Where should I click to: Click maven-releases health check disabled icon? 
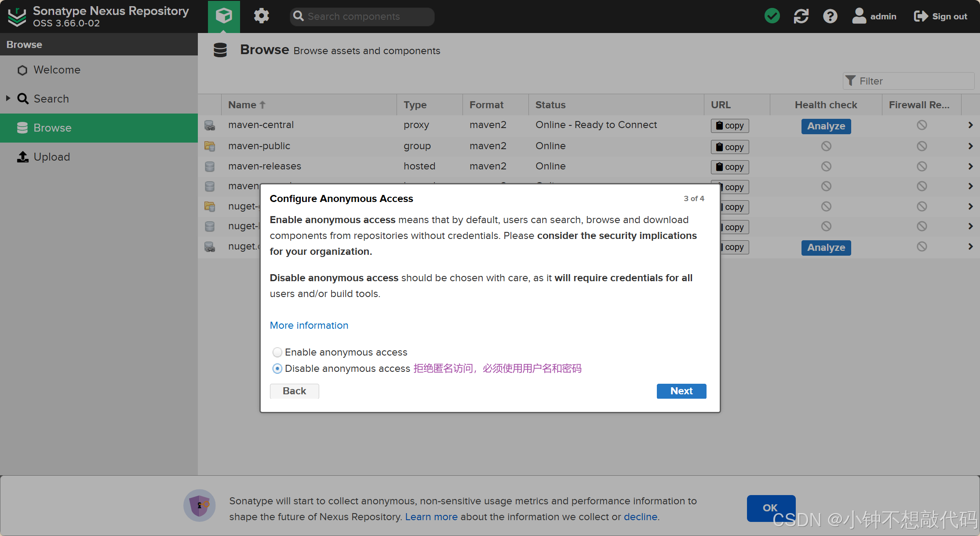(826, 166)
